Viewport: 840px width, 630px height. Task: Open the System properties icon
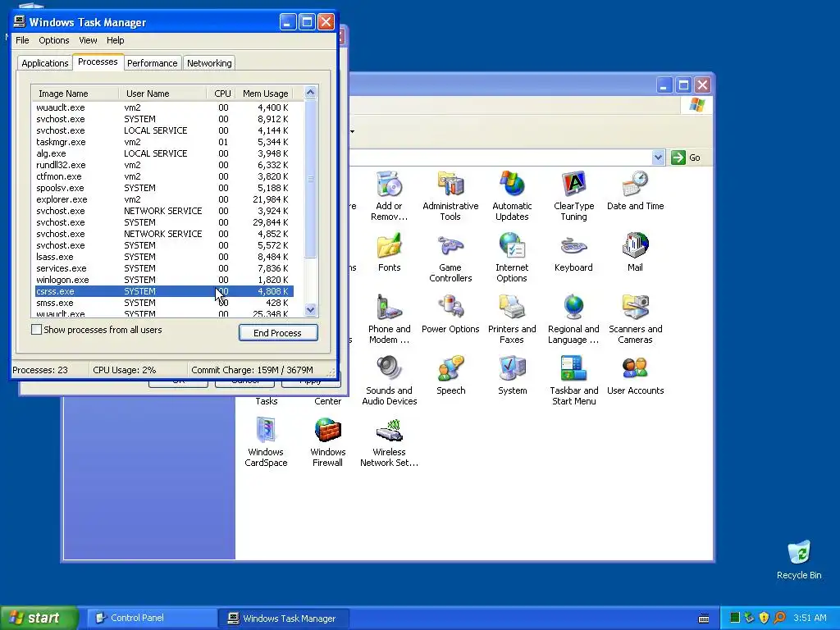(x=512, y=376)
